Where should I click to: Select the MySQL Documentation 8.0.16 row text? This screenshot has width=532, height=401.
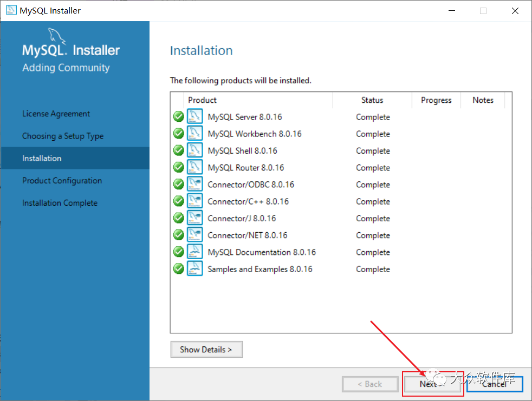pyautogui.click(x=262, y=253)
